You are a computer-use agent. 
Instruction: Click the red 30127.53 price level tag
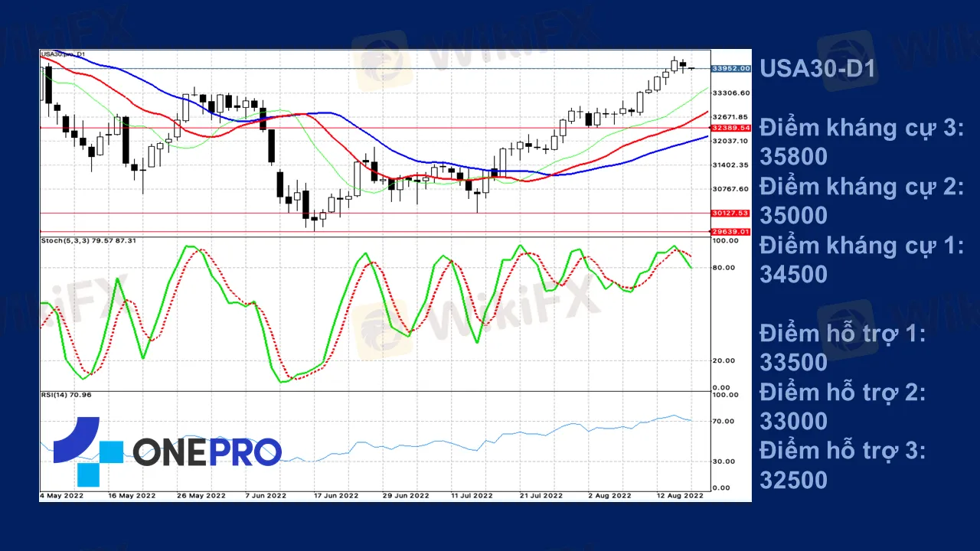pyautogui.click(x=730, y=214)
